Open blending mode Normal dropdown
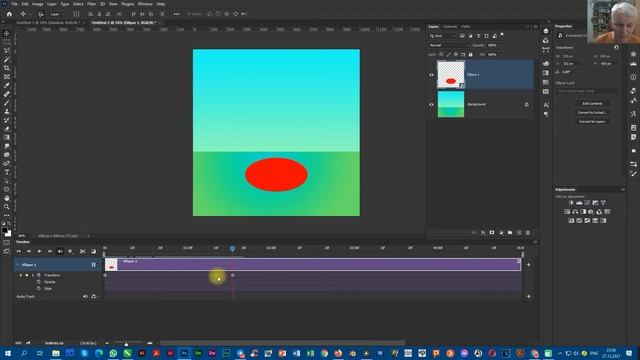The height and width of the screenshot is (360, 640). coord(448,45)
